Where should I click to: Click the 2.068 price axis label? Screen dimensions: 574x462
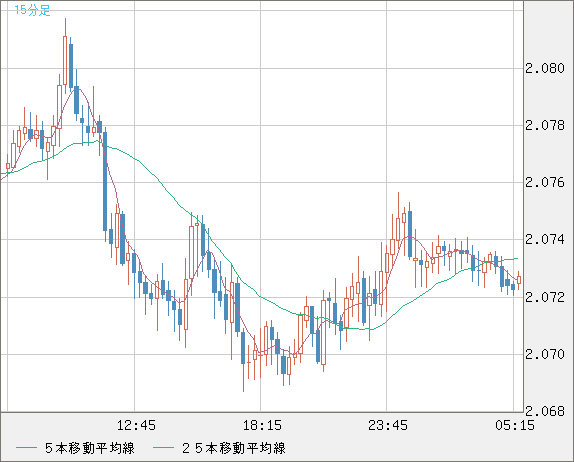(x=545, y=411)
